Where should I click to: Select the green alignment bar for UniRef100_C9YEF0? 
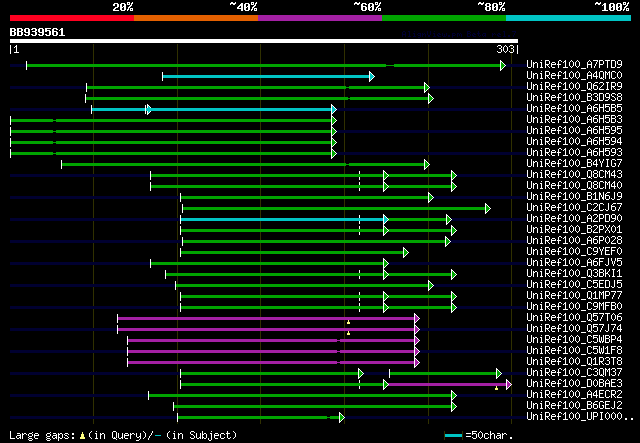[x=294, y=253]
